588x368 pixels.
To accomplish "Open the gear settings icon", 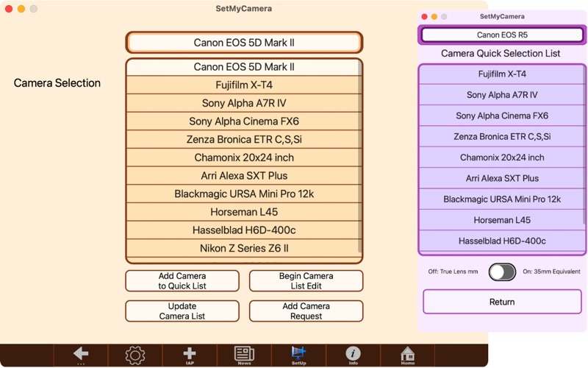I will pyautogui.click(x=135, y=355).
